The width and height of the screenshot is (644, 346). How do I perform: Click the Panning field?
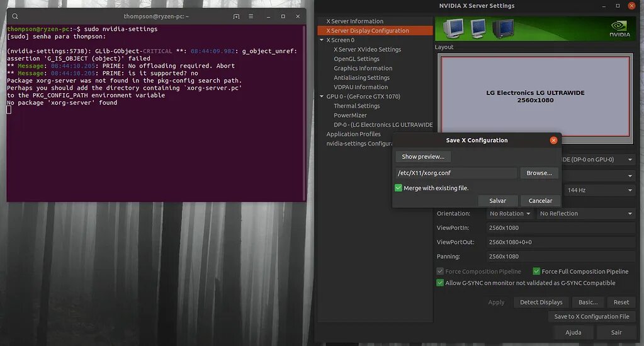[561, 257]
